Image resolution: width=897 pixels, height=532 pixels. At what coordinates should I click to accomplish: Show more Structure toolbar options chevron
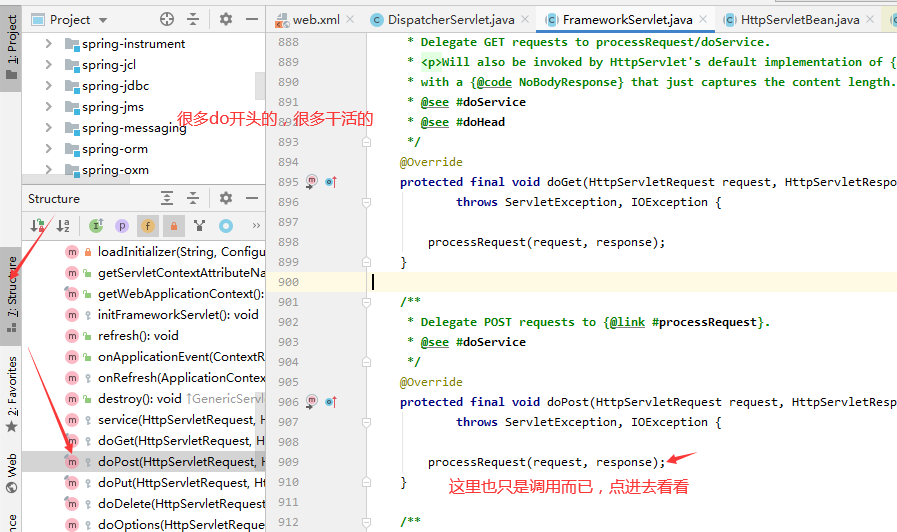[256, 226]
